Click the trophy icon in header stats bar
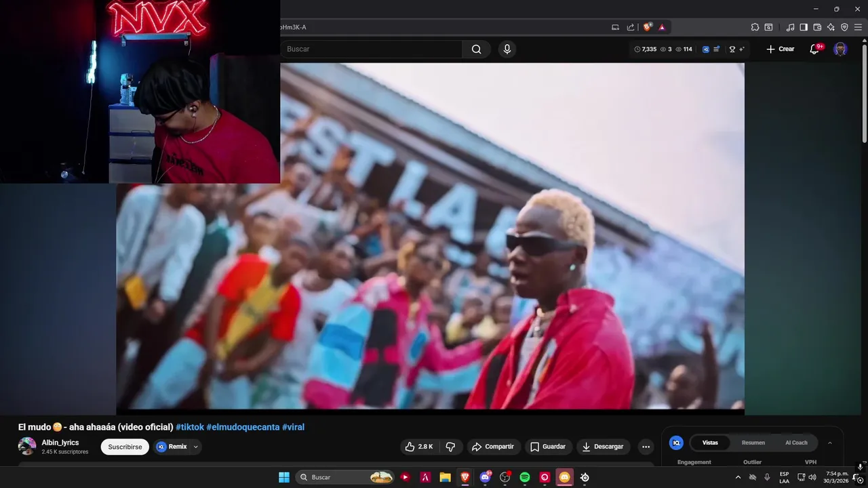 [732, 49]
